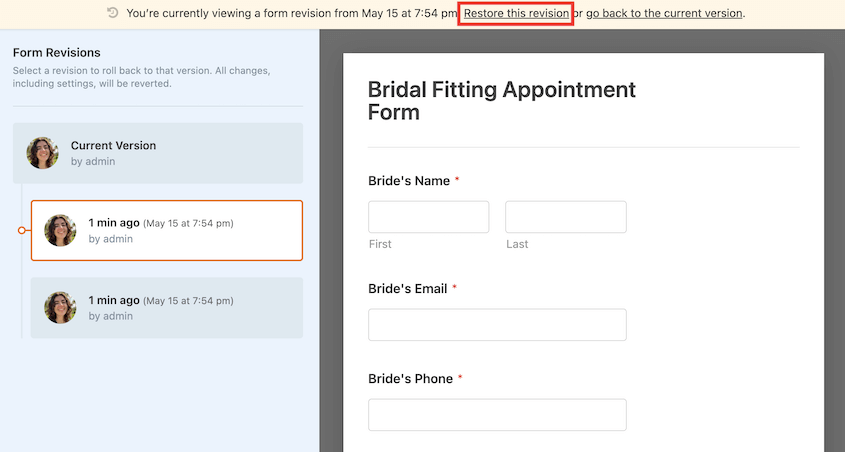Click the orange circle timeline marker

click(x=22, y=231)
